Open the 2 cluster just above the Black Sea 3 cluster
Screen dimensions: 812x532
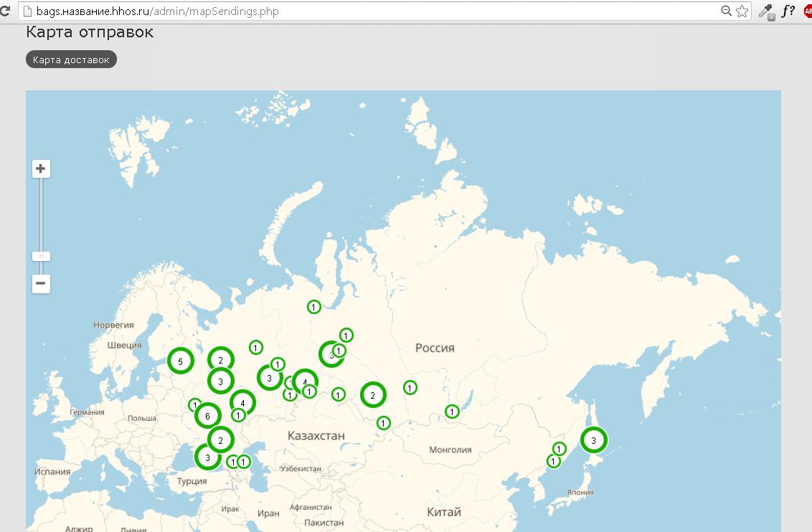[221, 440]
